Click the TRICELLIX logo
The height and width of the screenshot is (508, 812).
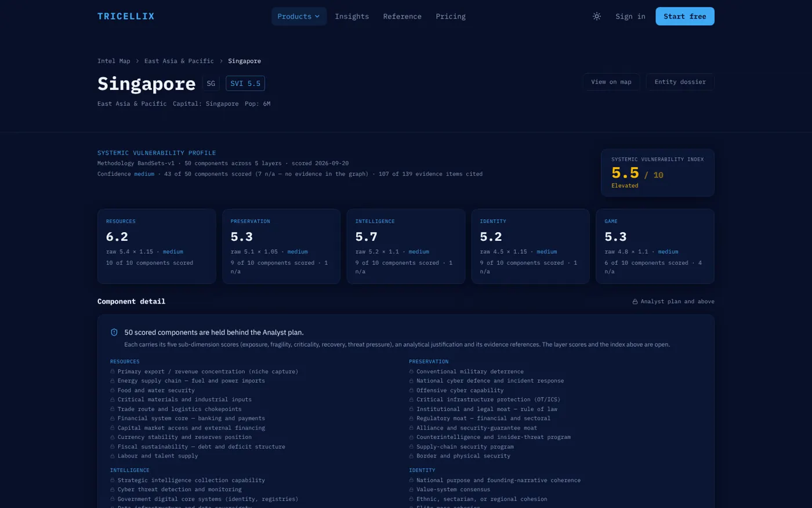pyautogui.click(x=126, y=16)
